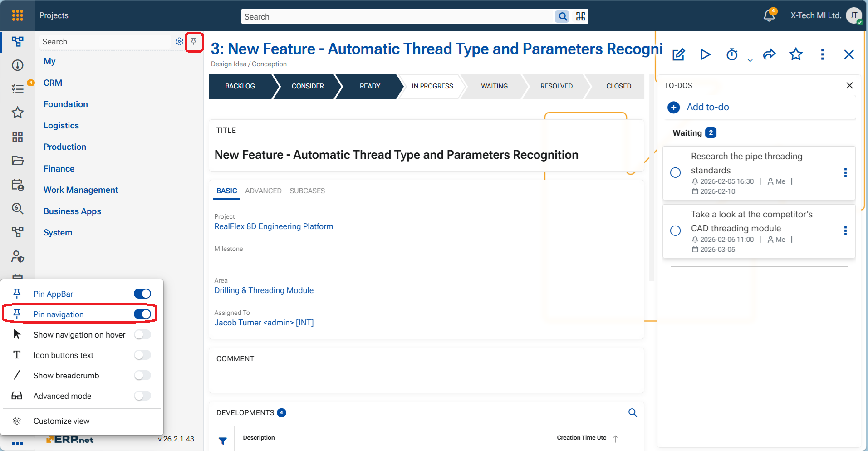The height and width of the screenshot is (451, 868).
Task: Disable the Pin AppBar toggle
Action: pyautogui.click(x=142, y=294)
